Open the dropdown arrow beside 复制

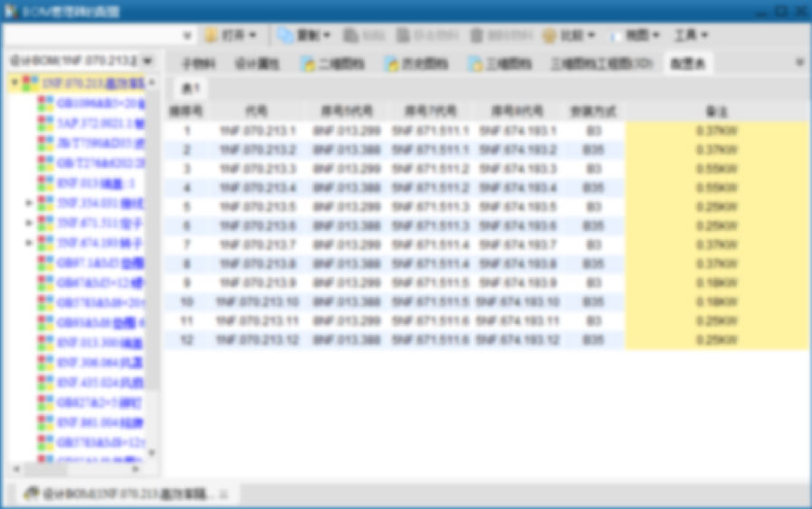tap(326, 35)
